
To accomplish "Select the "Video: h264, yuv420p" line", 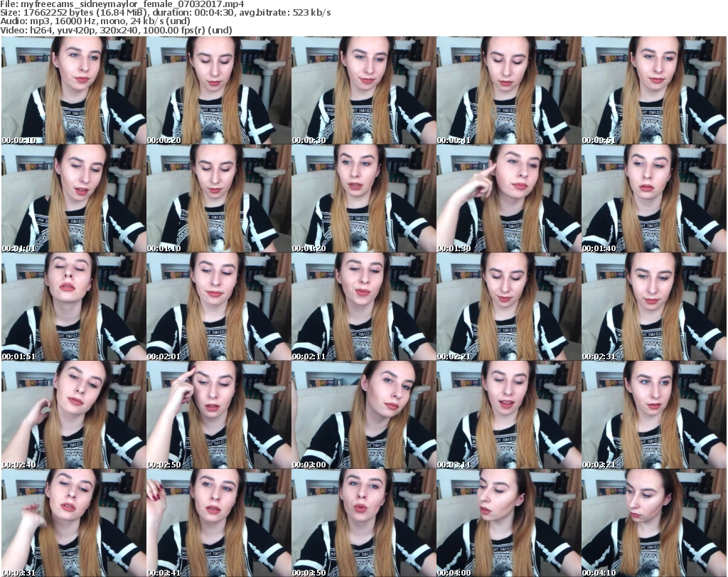I will 116,30.
